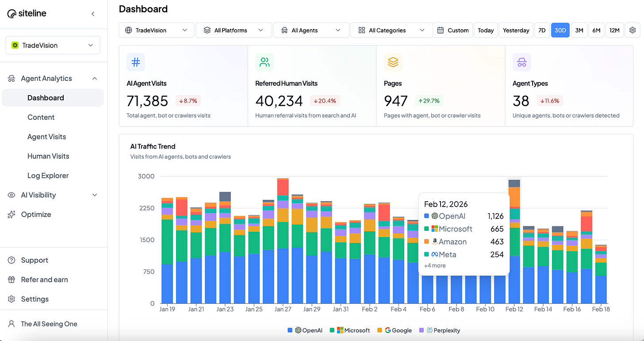Collapse the sidebar with the chevron arrow
Viewport: 644px width, 341px height.
(x=93, y=14)
